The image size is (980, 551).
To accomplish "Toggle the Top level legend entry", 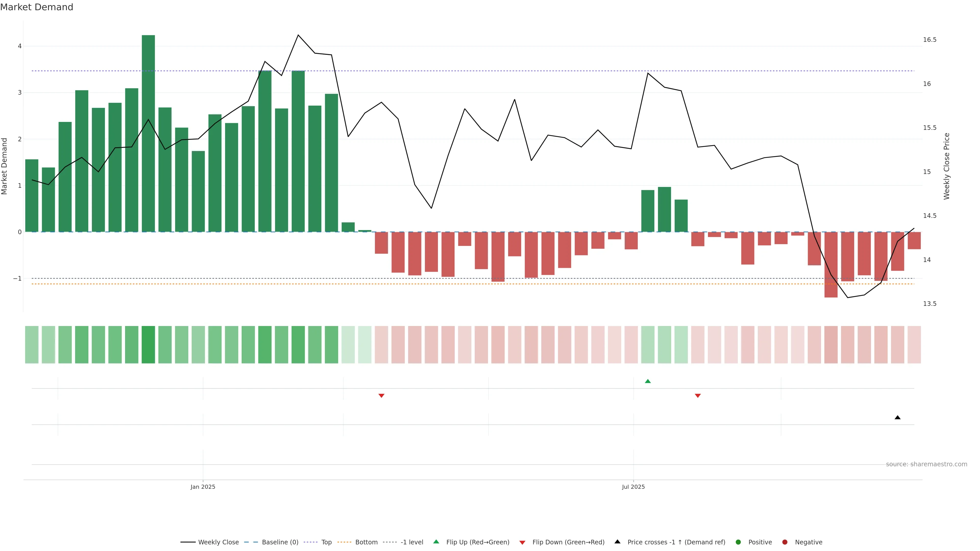I will pyautogui.click(x=326, y=542).
